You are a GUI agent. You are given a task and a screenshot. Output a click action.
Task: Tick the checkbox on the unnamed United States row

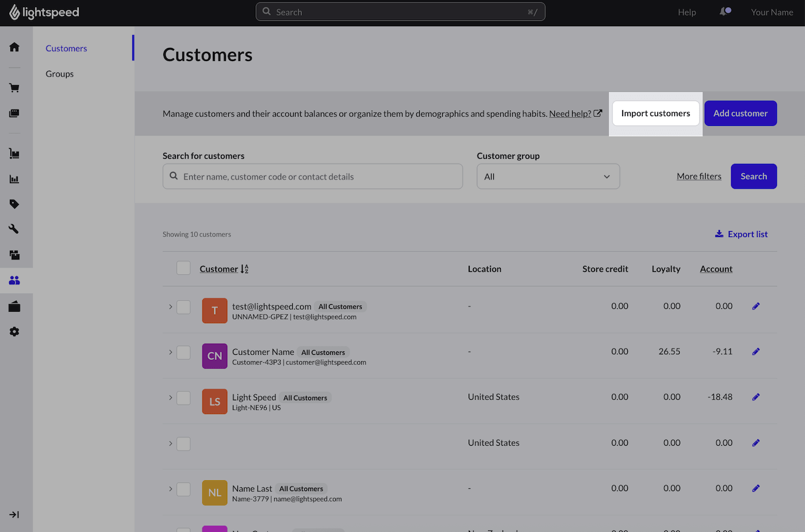[183, 444]
